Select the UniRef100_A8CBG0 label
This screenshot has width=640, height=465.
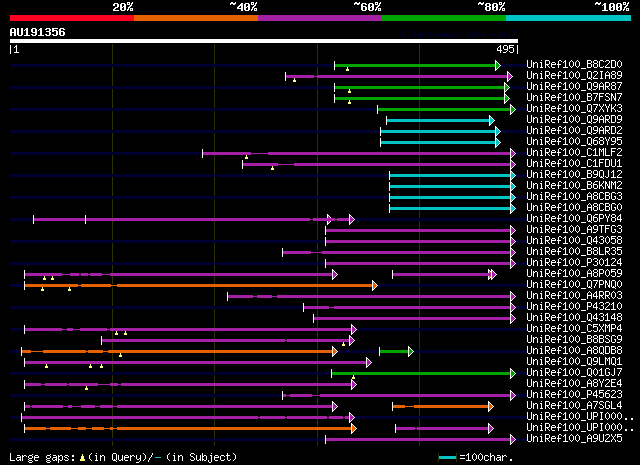point(574,207)
